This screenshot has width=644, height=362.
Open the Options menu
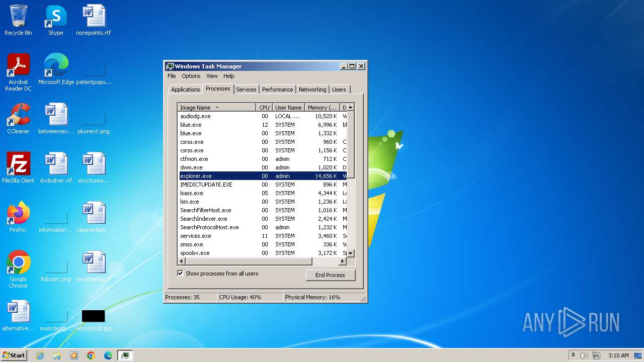[x=191, y=76]
